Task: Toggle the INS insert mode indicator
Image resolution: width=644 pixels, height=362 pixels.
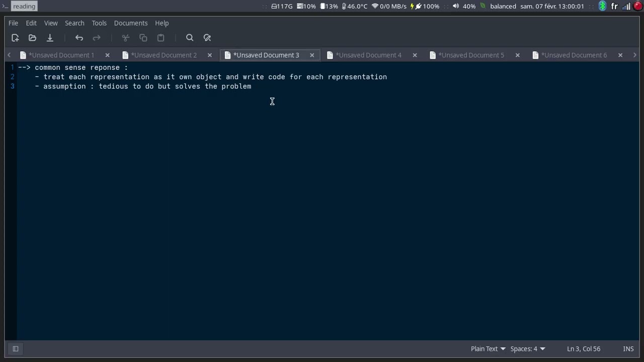Action: 628,349
